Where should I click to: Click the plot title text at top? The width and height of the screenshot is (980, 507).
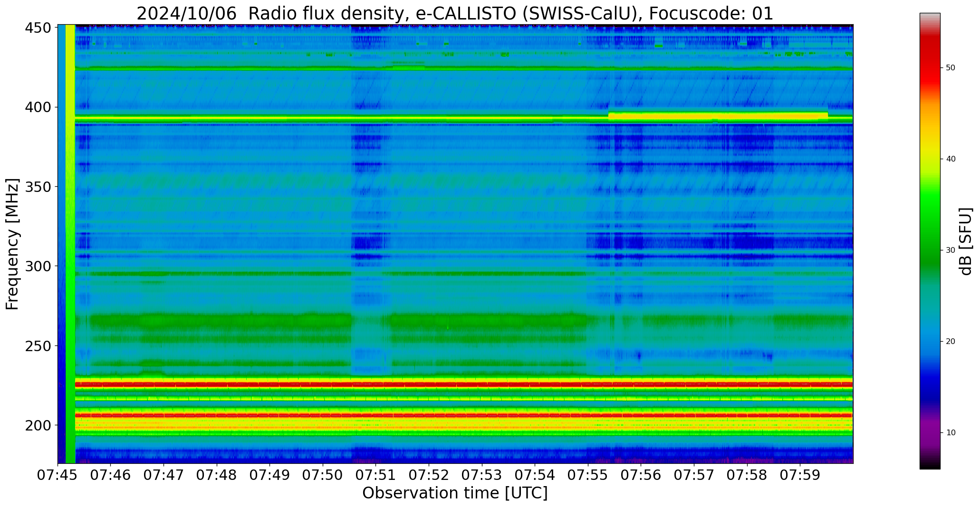click(455, 13)
